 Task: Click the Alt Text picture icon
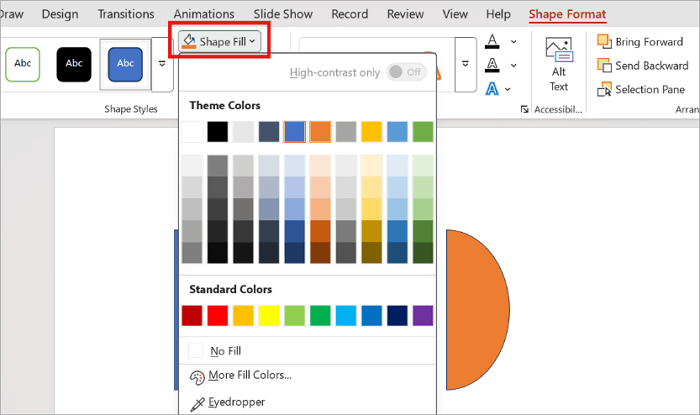(558, 49)
